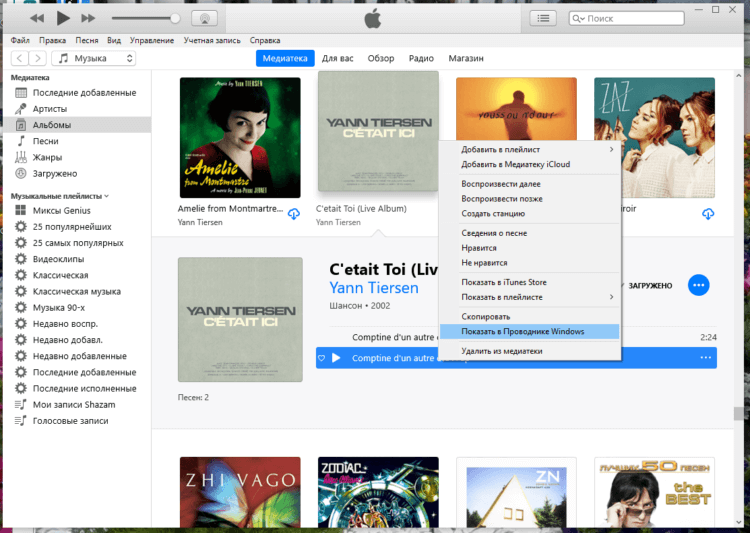Download Amelie from Montmartre via cloud icon
Screen dimensions: 750x533
point(294,214)
